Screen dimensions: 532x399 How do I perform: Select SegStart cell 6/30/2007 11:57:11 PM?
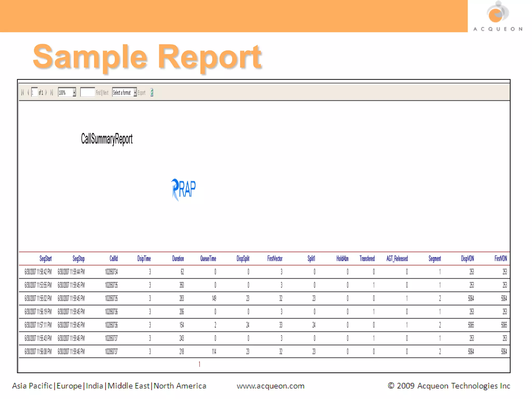(38, 325)
